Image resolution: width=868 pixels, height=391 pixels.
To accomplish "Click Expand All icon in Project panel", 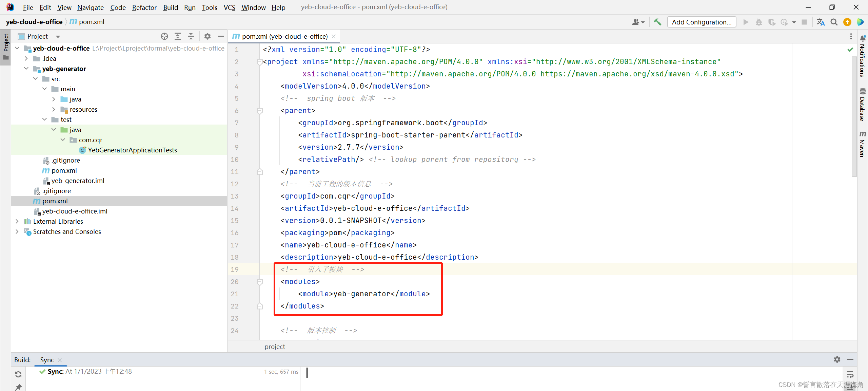I will pyautogui.click(x=178, y=36).
